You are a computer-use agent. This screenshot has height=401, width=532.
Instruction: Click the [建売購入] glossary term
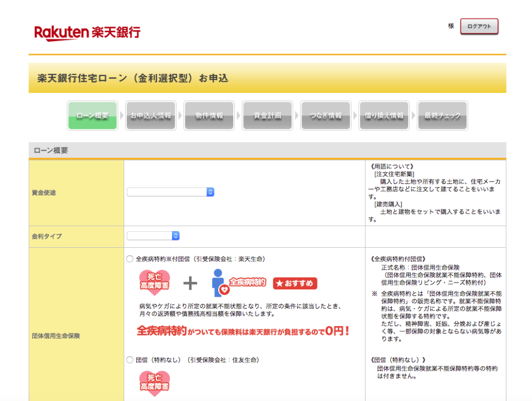[x=388, y=204]
